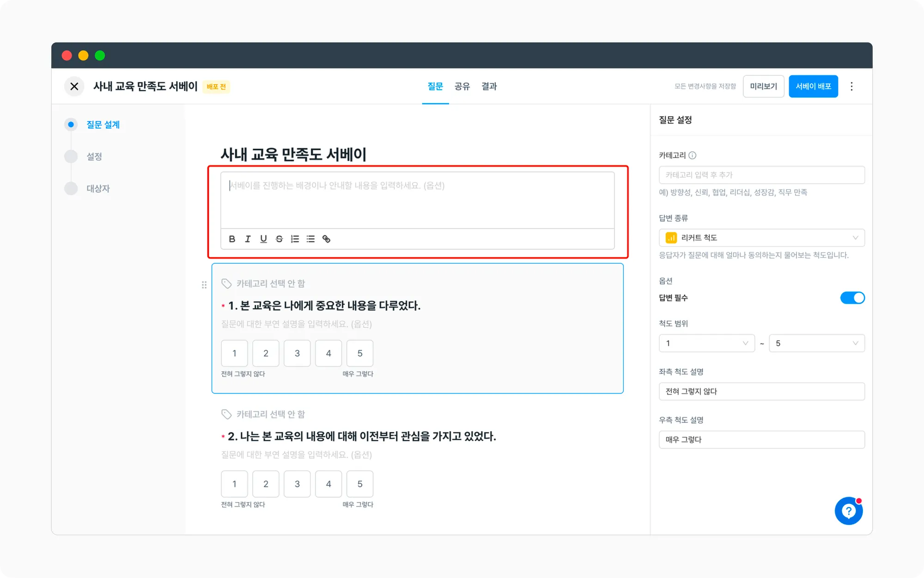
Task: Open the 답변 종류 dropdown
Action: pos(761,238)
